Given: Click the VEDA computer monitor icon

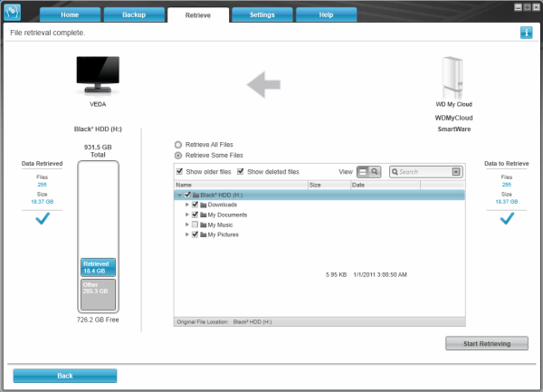Looking at the screenshot, I should (98, 75).
